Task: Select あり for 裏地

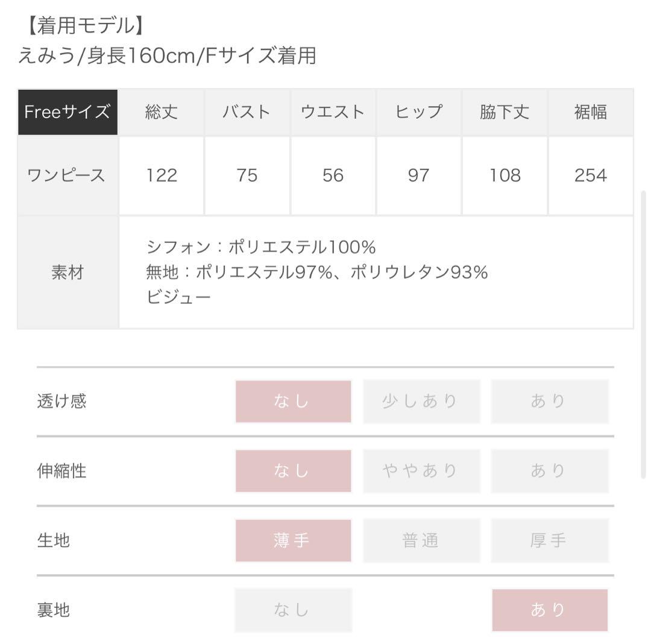Action: tap(550, 610)
